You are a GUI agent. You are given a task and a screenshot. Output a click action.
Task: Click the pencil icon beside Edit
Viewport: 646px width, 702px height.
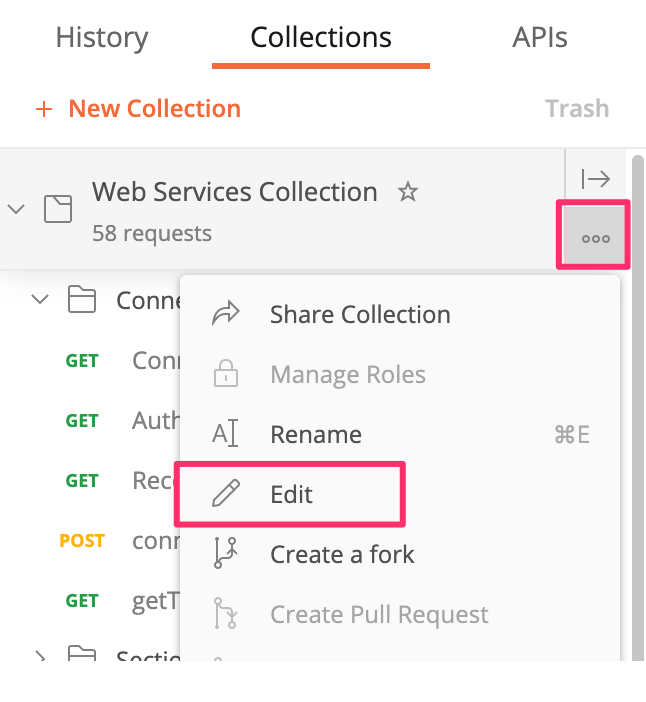(226, 494)
